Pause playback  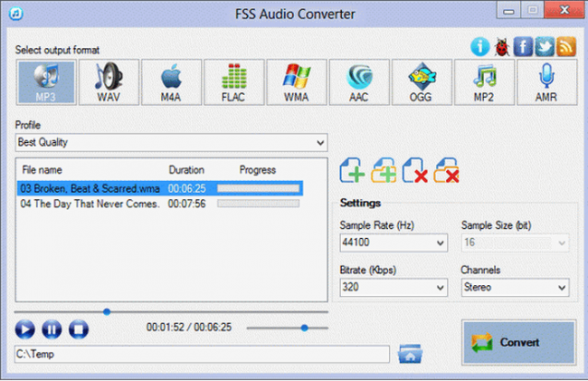pos(52,329)
